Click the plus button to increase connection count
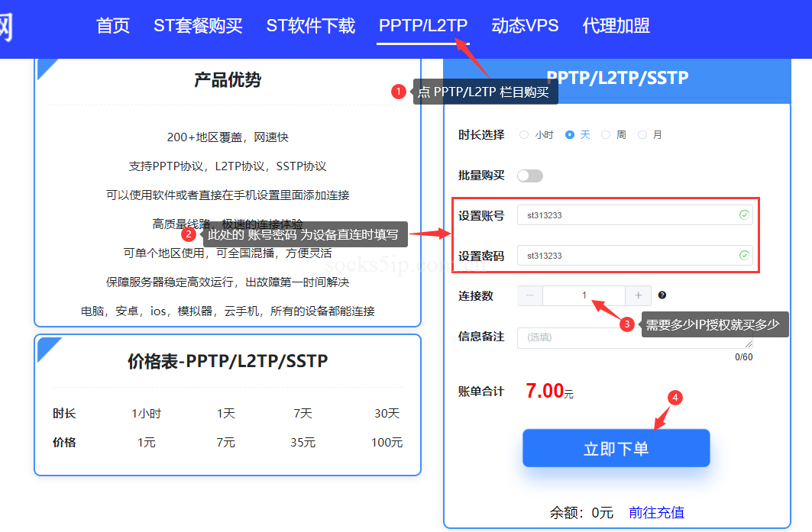This screenshot has width=812, height=532. coord(640,295)
